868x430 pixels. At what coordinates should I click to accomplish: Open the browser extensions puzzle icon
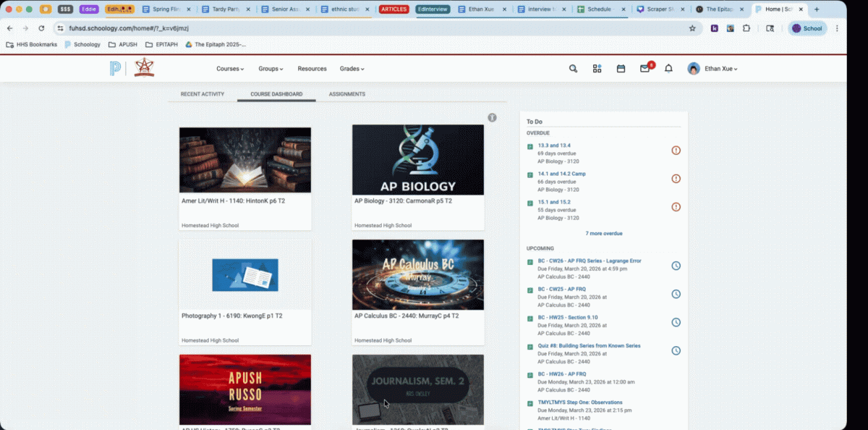(746, 28)
